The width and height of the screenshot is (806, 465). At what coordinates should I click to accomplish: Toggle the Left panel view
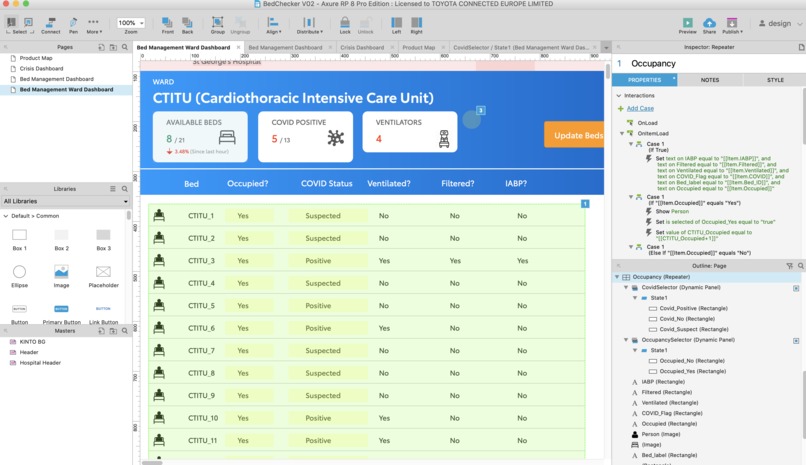coord(396,25)
